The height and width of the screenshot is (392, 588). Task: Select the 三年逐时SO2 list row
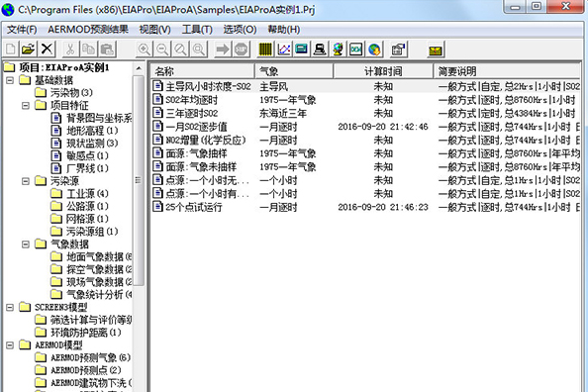click(x=365, y=113)
